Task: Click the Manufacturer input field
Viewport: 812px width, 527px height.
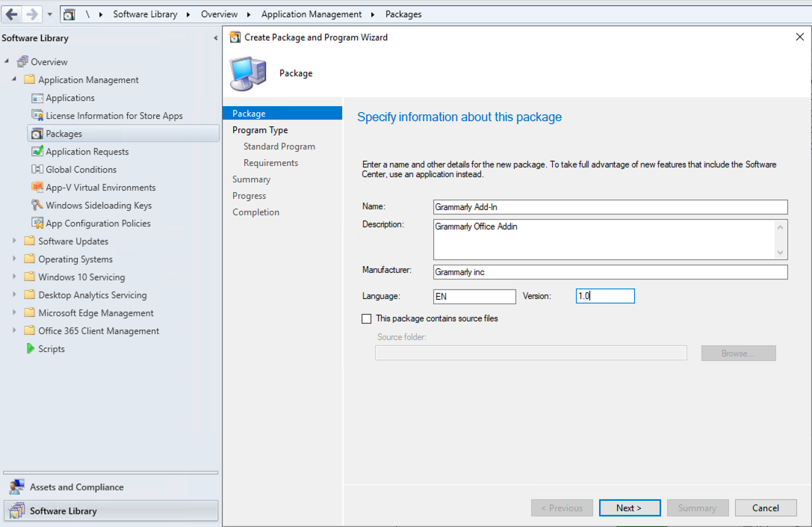Action: (610, 272)
